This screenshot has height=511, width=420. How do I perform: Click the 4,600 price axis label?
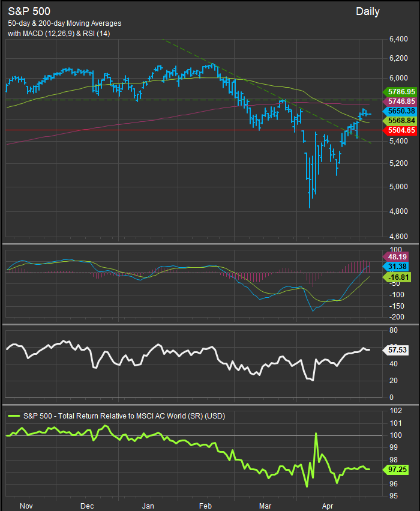click(x=398, y=237)
